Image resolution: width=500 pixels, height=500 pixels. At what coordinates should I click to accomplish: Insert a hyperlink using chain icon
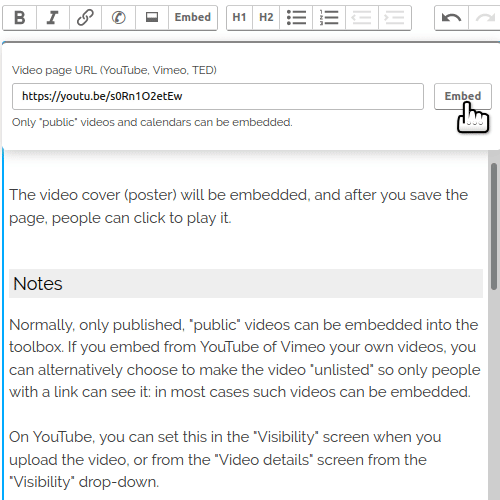(85, 18)
